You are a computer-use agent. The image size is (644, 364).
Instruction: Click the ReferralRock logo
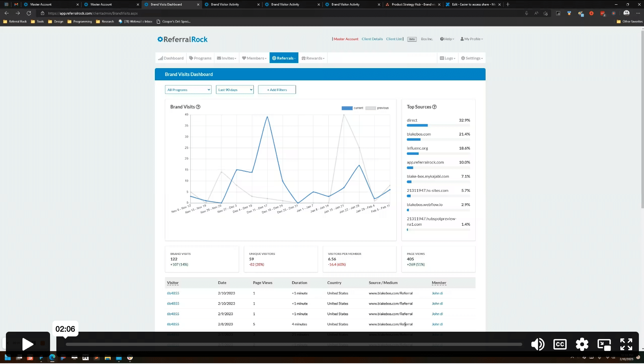182,39
